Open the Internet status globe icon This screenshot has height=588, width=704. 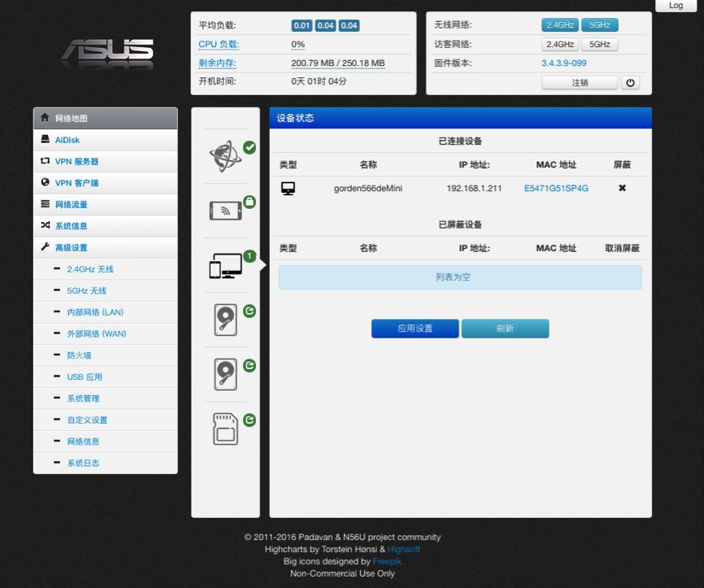coord(225,156)
